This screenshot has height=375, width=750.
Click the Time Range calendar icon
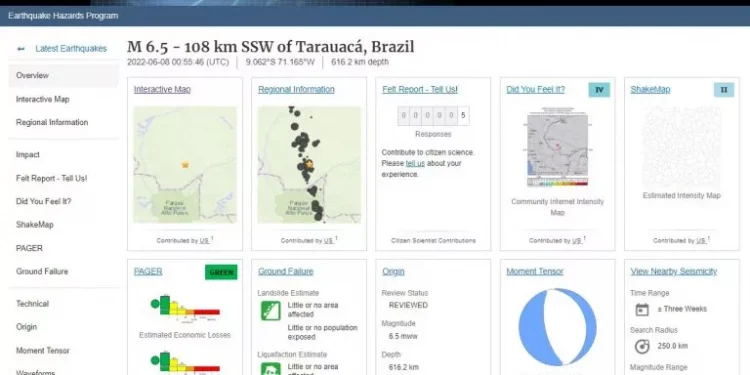click(642, 309)
